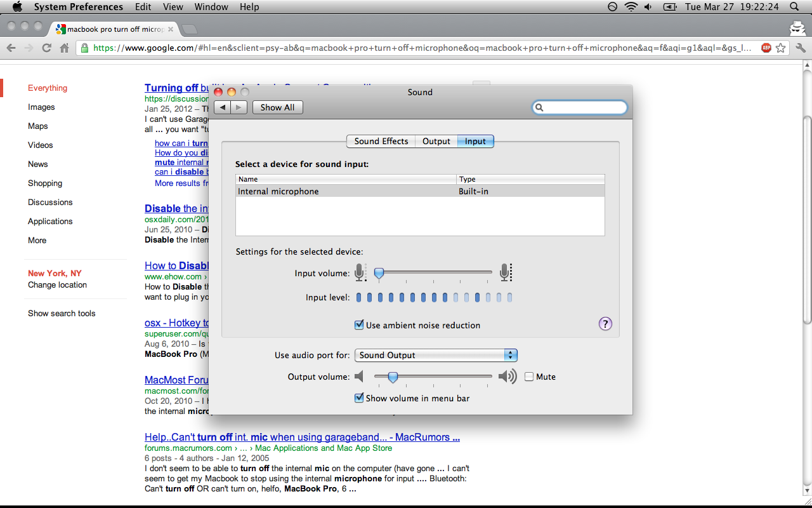Screen dimensions: 812x508
Task: Open the Help menu
Action: point(249,7)
